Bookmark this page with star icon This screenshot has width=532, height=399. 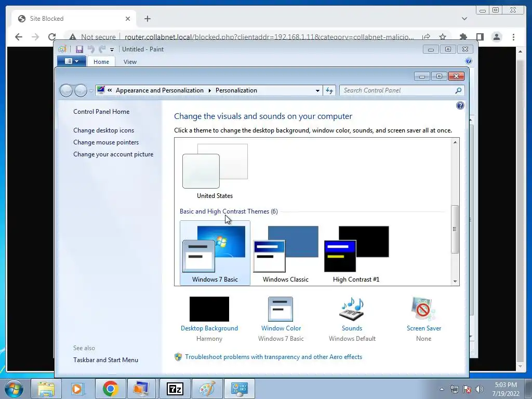click(x=443, y=37)
